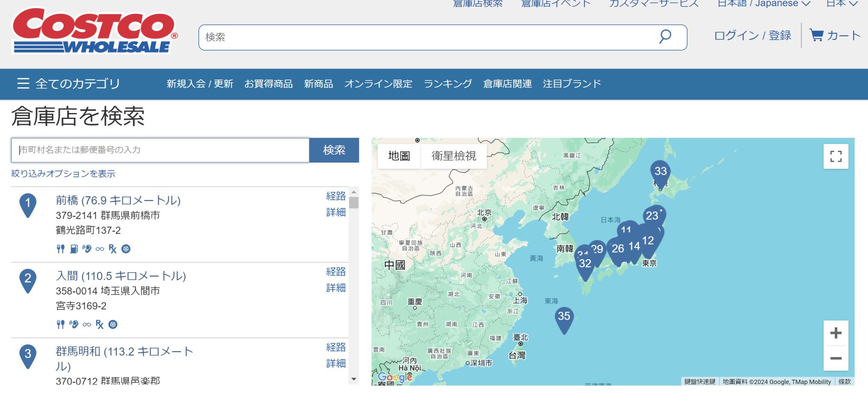Click the store list scrollbar down arrow
Viewport: 868px width, 406px height.
click(x=354, y=379)
